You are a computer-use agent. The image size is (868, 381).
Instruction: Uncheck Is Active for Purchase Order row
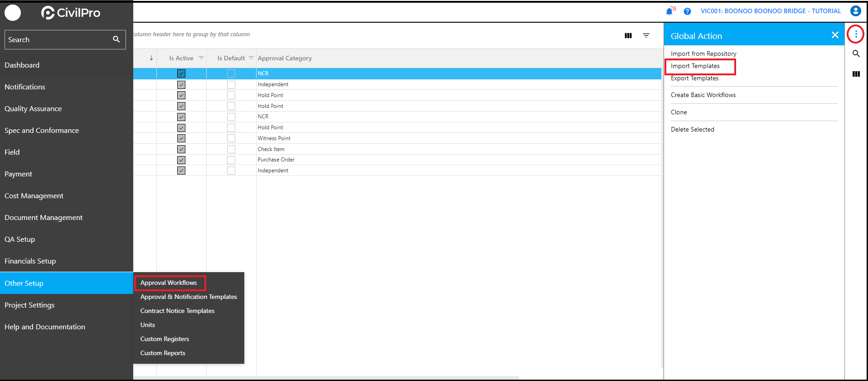tap(181, 160)
